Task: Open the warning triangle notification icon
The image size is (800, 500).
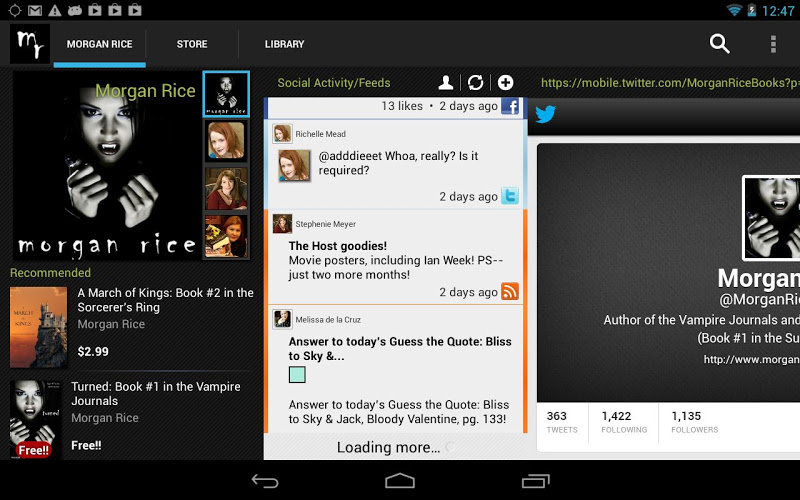Action: (x=55, y=10)
